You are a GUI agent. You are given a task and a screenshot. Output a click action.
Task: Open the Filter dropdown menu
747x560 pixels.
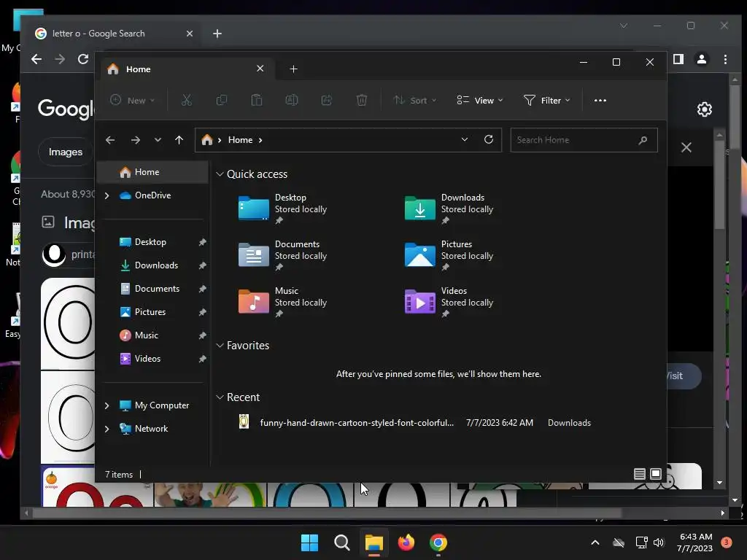coord(546,101)
